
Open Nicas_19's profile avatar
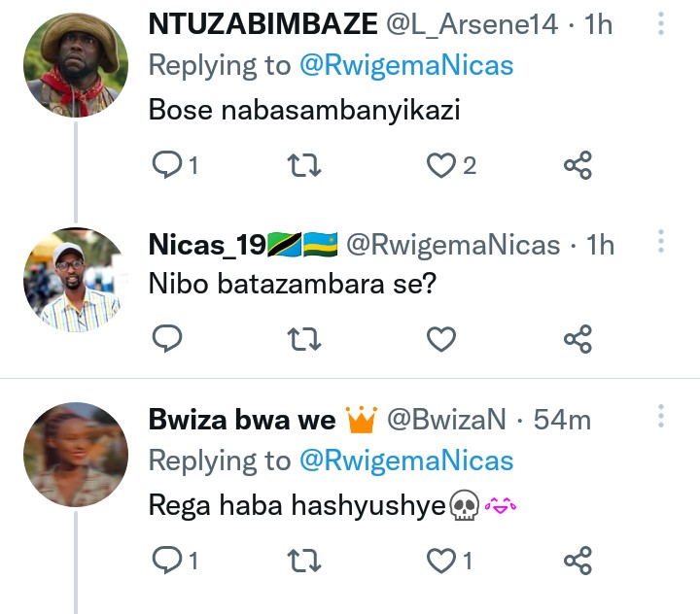click(76, 280)
